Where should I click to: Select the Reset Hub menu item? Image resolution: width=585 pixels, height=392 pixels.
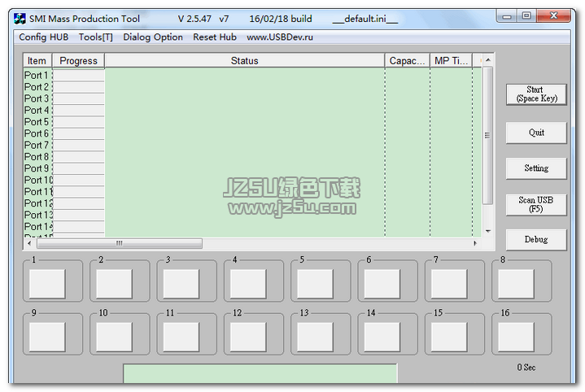(x=215, y=37)
